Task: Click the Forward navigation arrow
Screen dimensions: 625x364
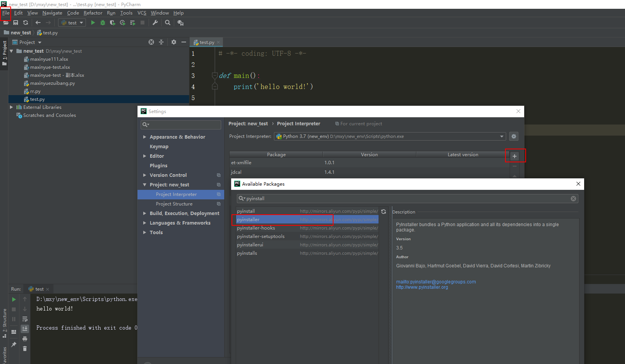Action: pyautogui.click(x=48, y=23)
